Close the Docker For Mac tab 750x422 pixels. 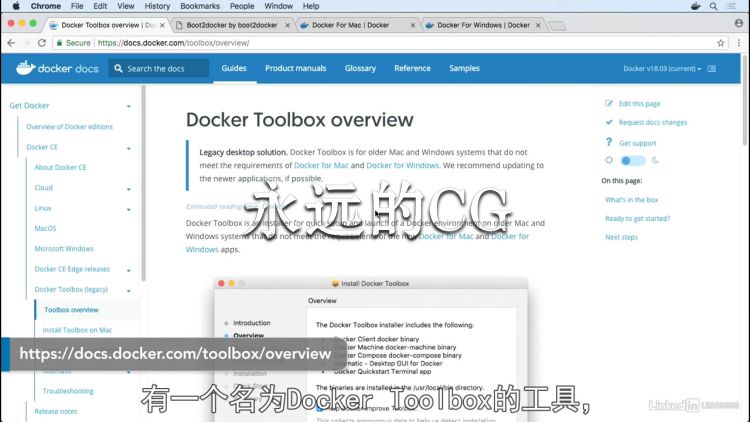pyautogui.click(x=413, y=25)
